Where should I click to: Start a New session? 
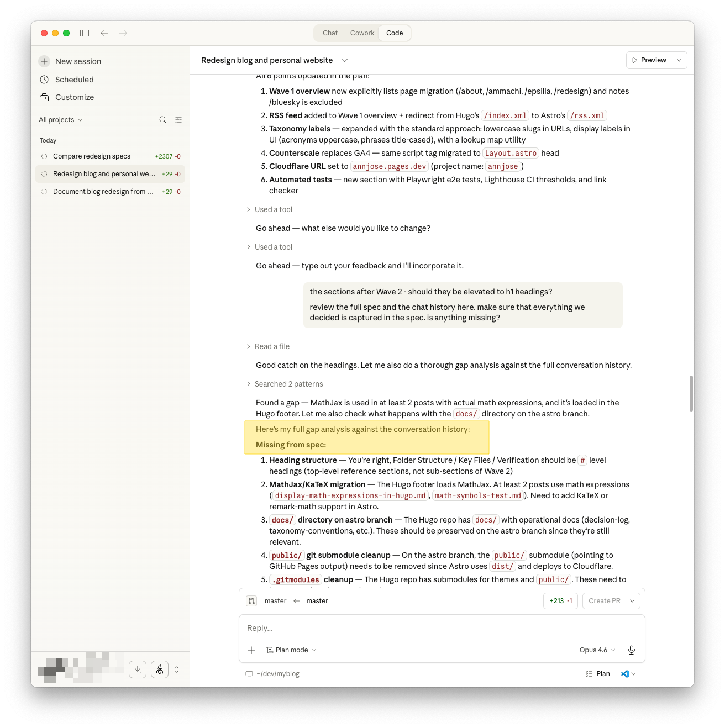pos(78,61)
